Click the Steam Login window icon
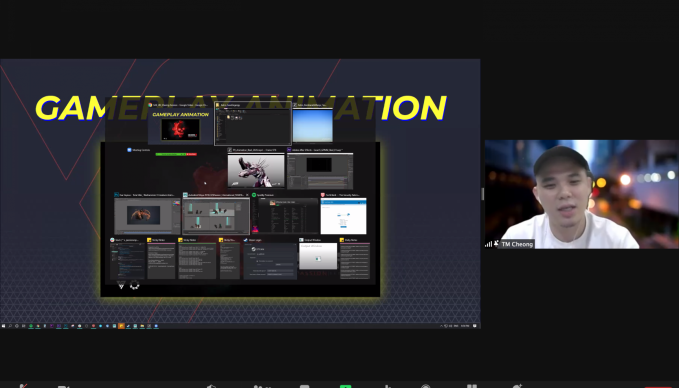 246,239
